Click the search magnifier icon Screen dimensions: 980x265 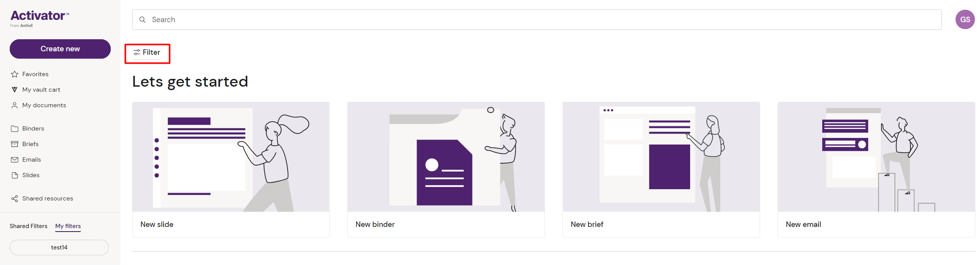pos(143,20)
